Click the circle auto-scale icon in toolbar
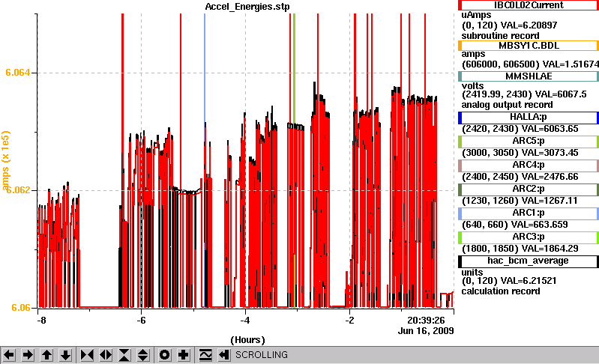The image size is (599, 364). (x=164, y=355)
